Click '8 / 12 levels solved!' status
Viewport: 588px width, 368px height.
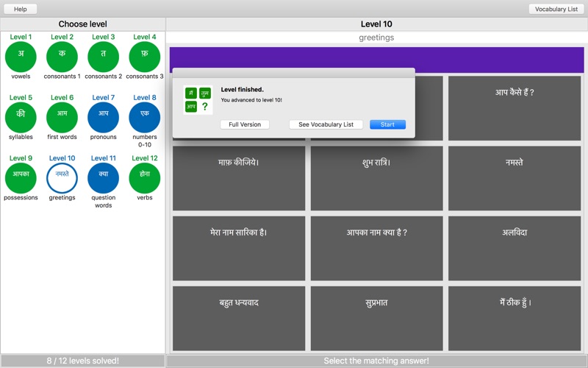click(x=82, y=361)
